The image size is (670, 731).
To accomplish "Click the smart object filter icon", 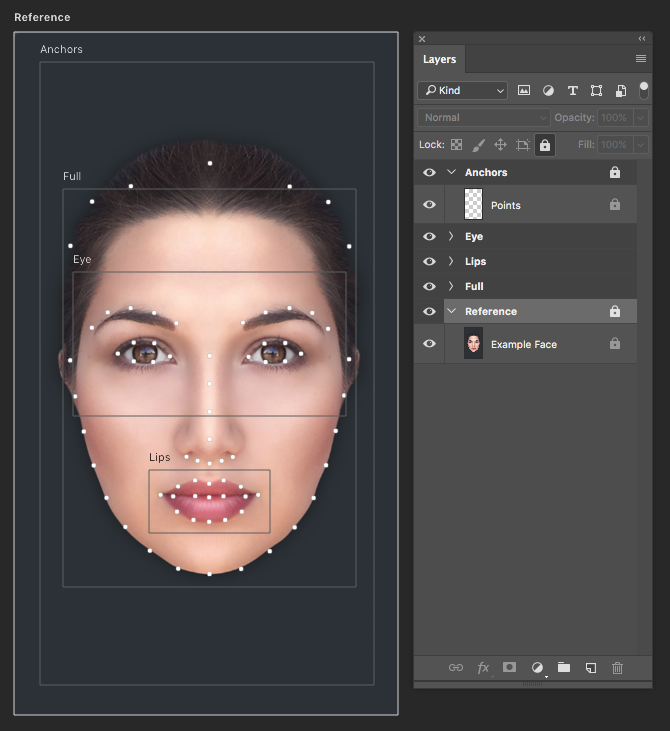I will tap(621, 91).
